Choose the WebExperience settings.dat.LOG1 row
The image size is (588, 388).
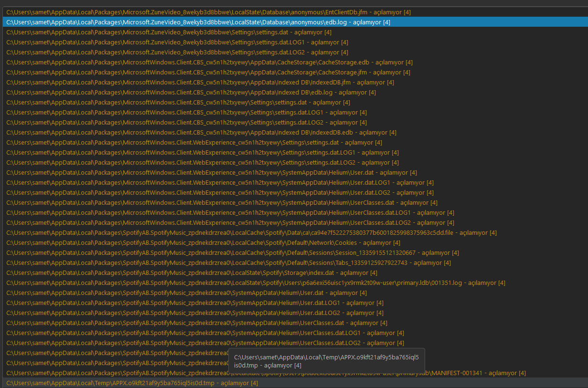tap(295, 152)
